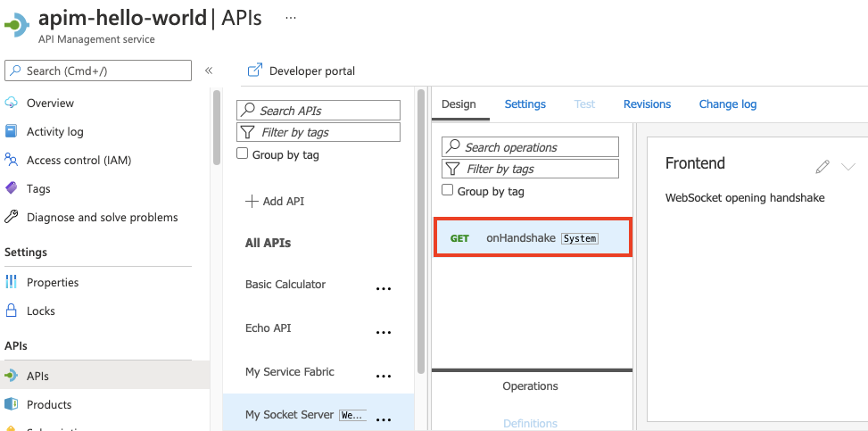The image size is (868, 431).
Task: Enable Group by tag for operations
Action: (x=447, y=190)
